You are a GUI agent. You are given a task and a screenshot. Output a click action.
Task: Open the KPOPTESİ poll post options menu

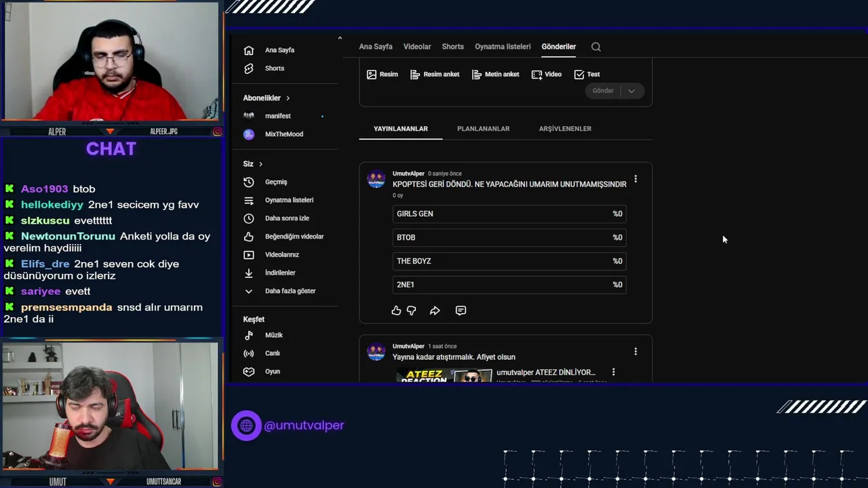(x=635, y=179)
